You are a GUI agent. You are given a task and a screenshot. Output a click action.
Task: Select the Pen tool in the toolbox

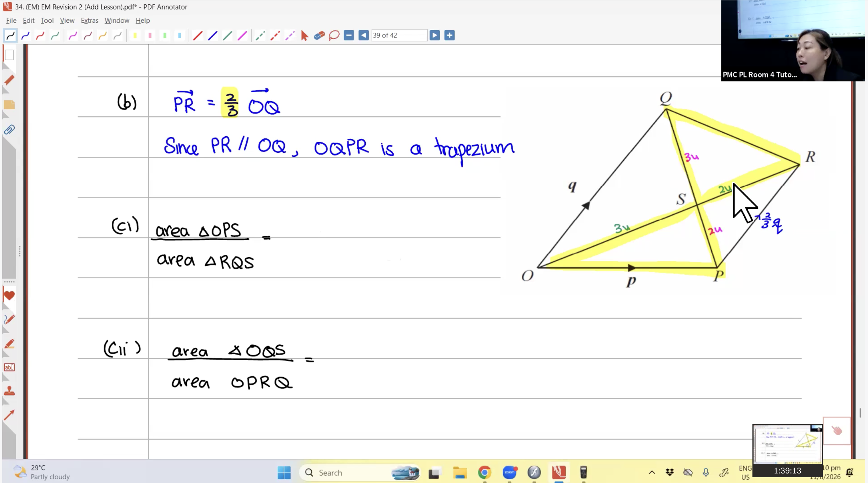(x=9, y=319)
